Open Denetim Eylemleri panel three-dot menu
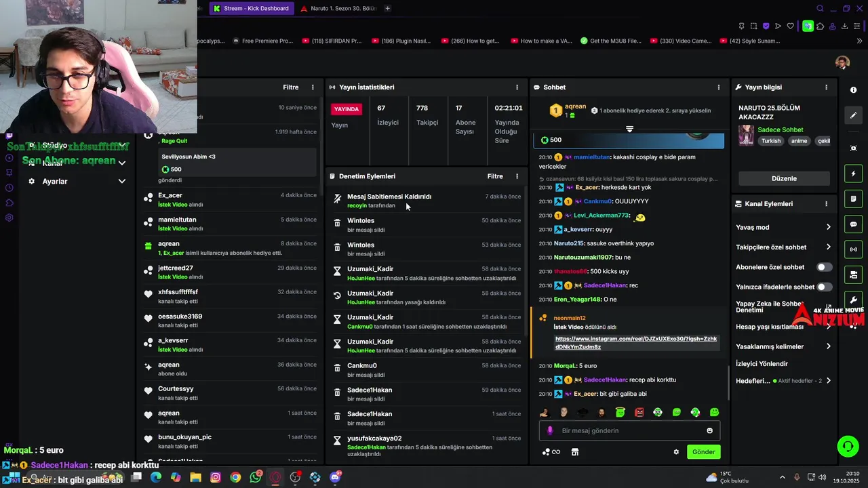 (517, 176)
